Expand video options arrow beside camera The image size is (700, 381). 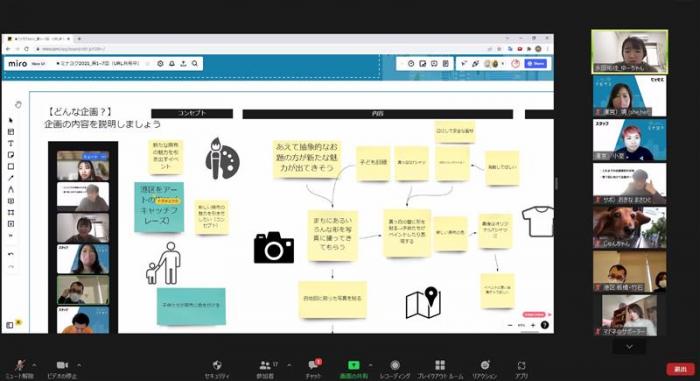click(x=79, y=364)
